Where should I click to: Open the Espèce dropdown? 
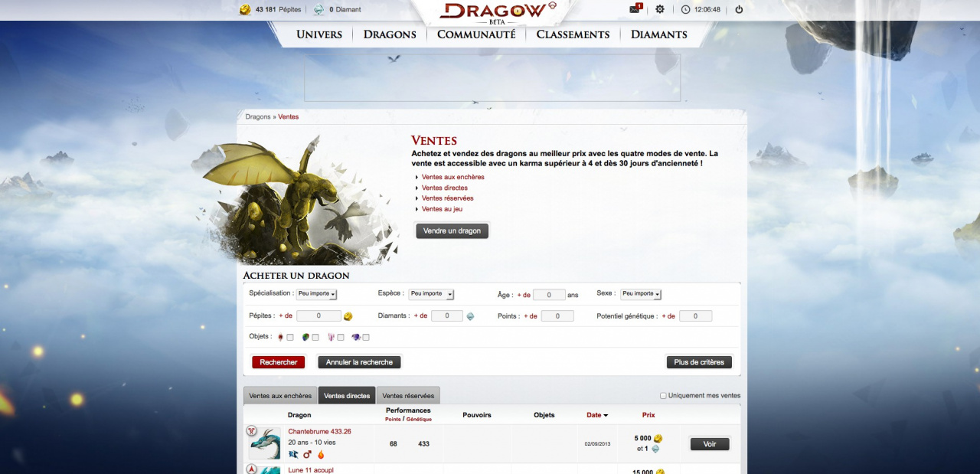tap(431, 294)
